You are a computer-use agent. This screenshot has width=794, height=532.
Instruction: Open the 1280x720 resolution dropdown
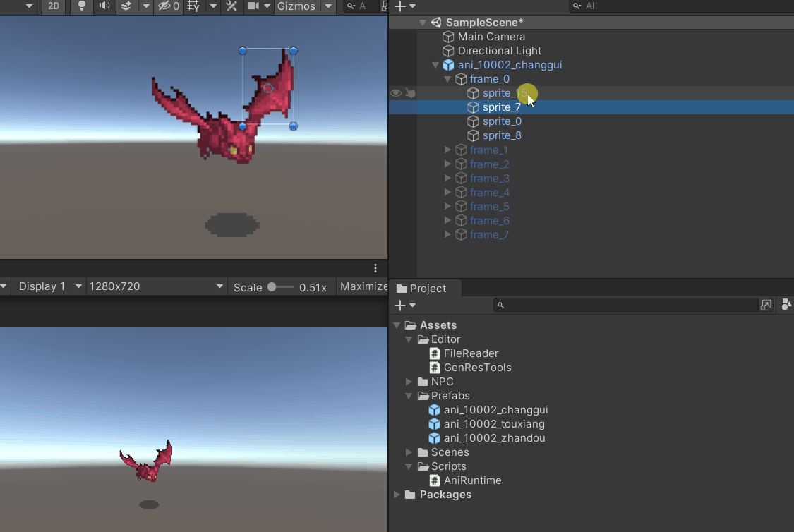[156, 286]
